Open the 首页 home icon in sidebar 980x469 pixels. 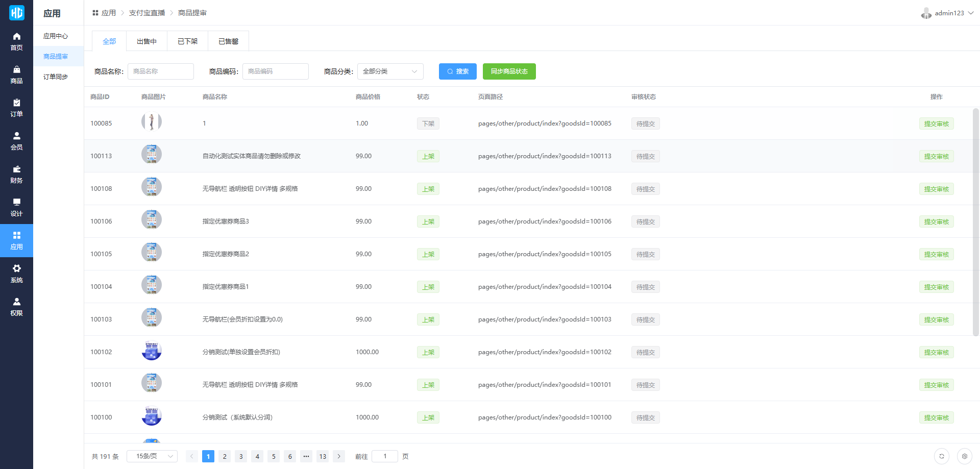[16, 41]
